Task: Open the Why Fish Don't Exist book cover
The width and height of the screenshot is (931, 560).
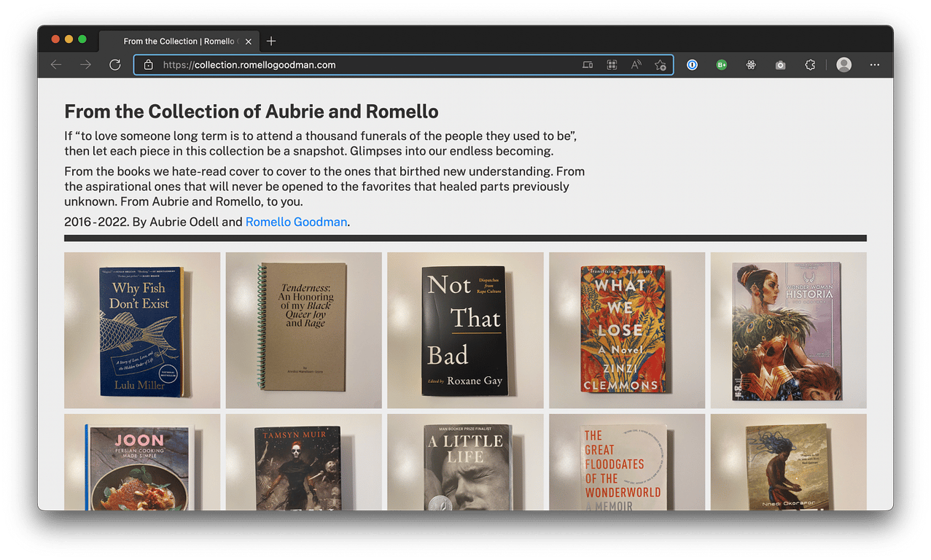Action: click(x=142, y=330)
